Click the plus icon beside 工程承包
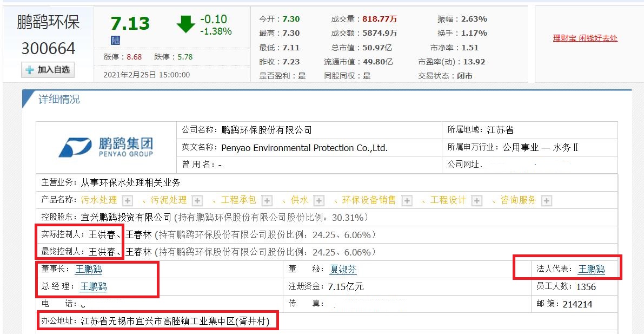This screenshot has width=644, height=334. click(x=266, y=200)
